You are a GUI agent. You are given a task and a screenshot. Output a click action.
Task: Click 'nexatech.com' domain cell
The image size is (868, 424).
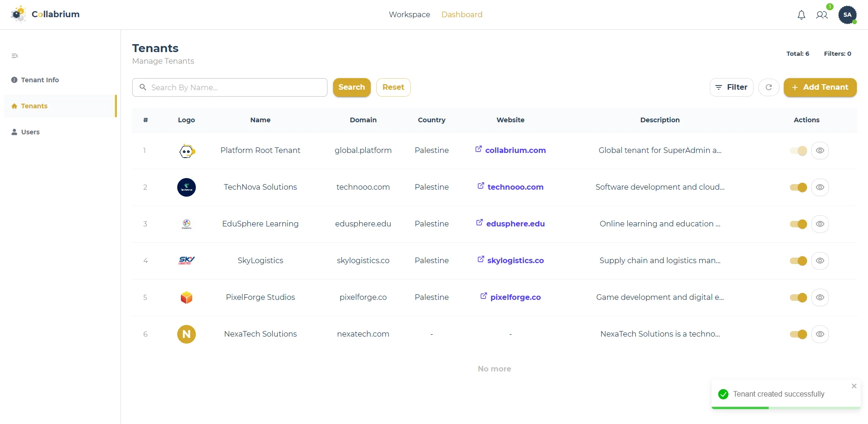pos(363,334)
